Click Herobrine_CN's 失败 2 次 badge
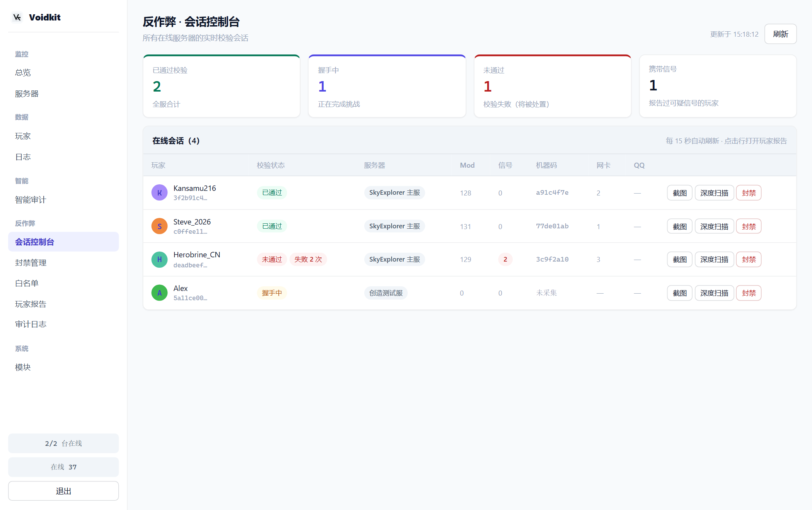Image resolution: width=812 pixels, height=510 pixels. tap(308, 259)
